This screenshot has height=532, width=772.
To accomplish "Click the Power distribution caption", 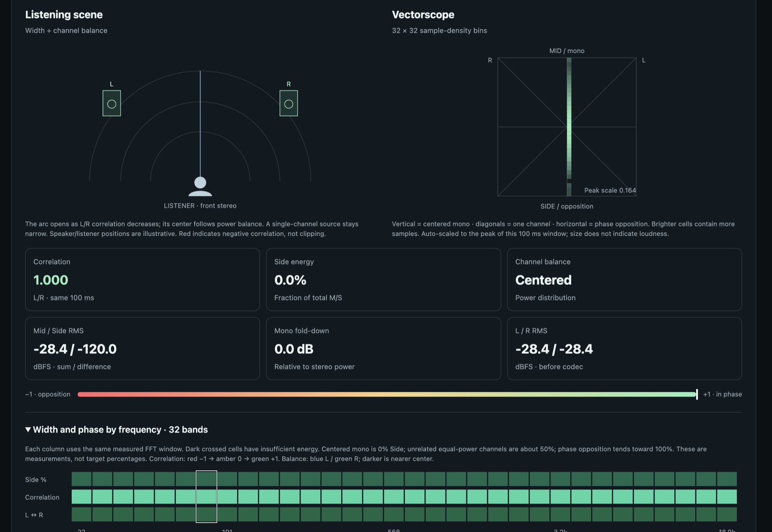I will coord(545,298).
